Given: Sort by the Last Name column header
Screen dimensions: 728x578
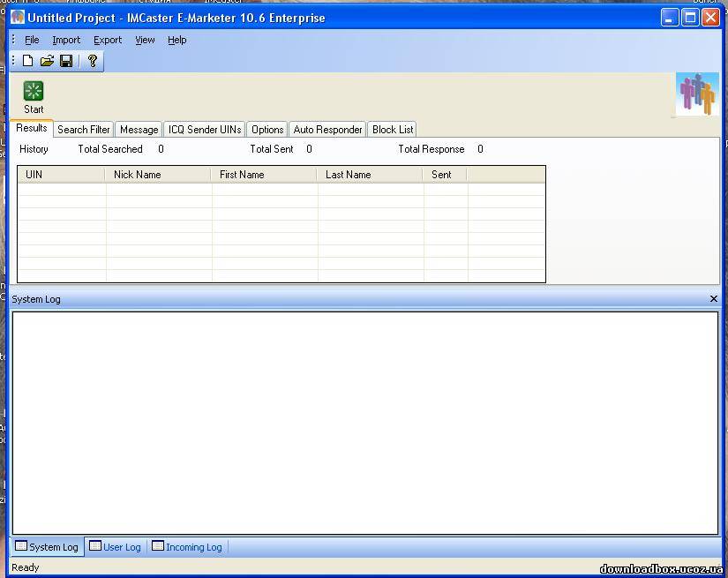Looking at the screenshot, I should pyautogui.click(x=369, y=175).
